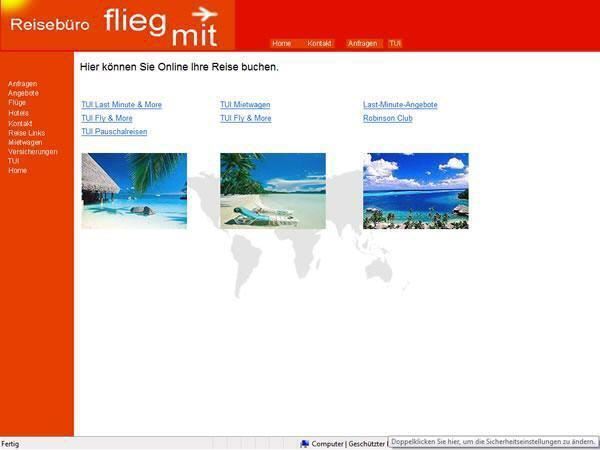Open Kontakt in the top navigation bar
The height and width of the screenshot is (450, 600).
tap(319, 44)
